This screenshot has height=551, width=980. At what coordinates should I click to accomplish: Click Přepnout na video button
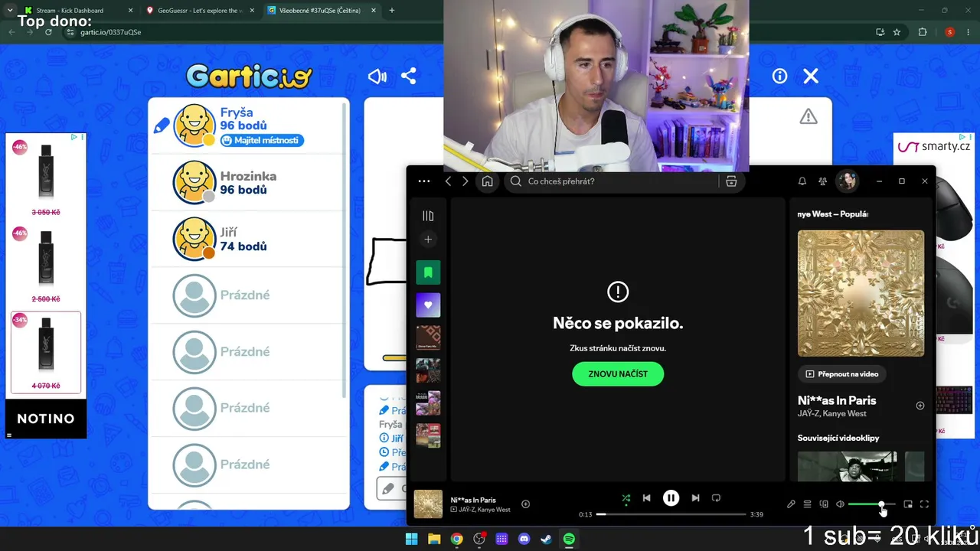pos(842,374)
